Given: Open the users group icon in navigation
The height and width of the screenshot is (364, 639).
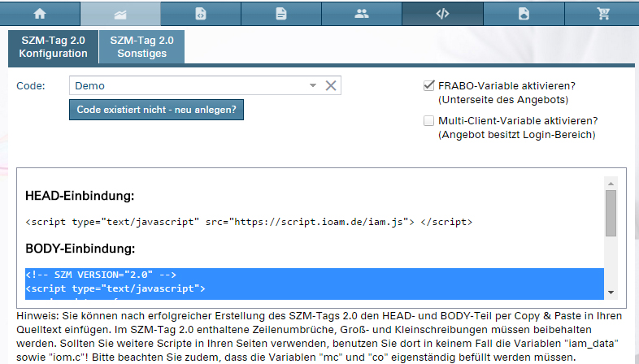Looking at the screenshot, I should pyautogui.click(x=362, y=14).
